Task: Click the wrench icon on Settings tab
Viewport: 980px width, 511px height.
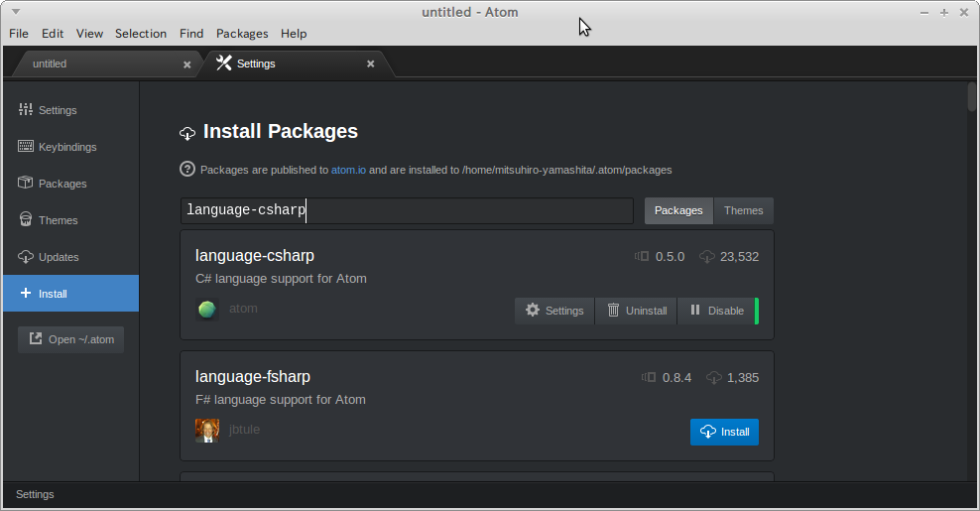Action: pyautogui.click(x=224, y=63)
